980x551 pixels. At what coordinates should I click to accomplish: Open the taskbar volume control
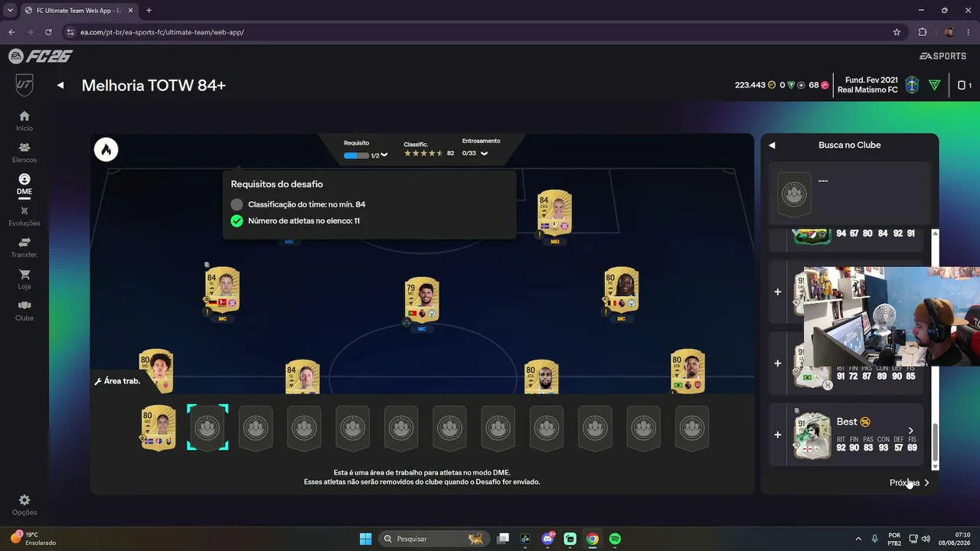(926, 539)
